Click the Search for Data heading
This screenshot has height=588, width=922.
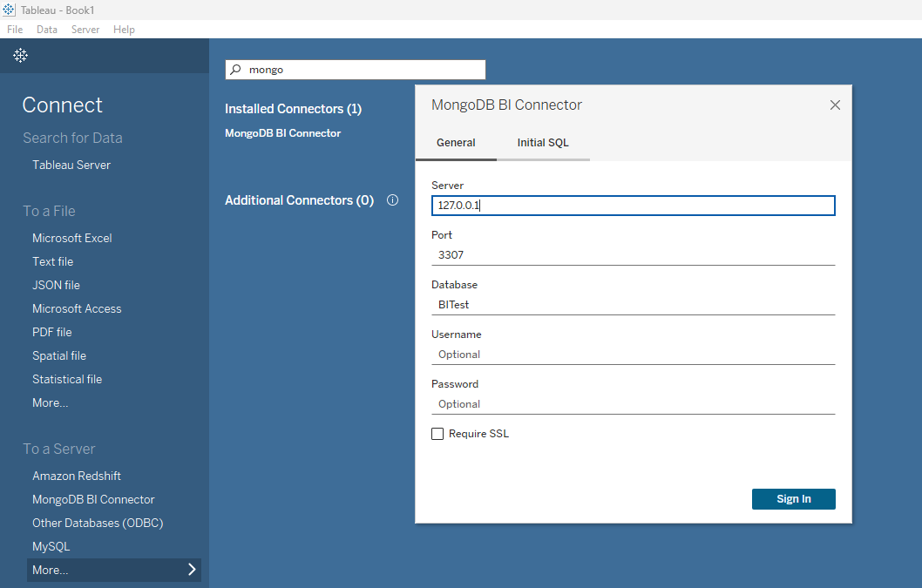point(73,138)
